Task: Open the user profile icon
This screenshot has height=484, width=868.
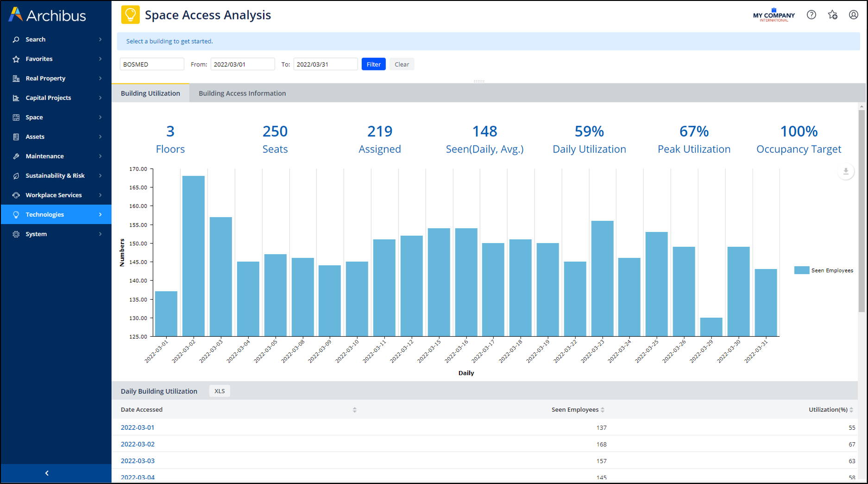Action: tap(853, 15)
